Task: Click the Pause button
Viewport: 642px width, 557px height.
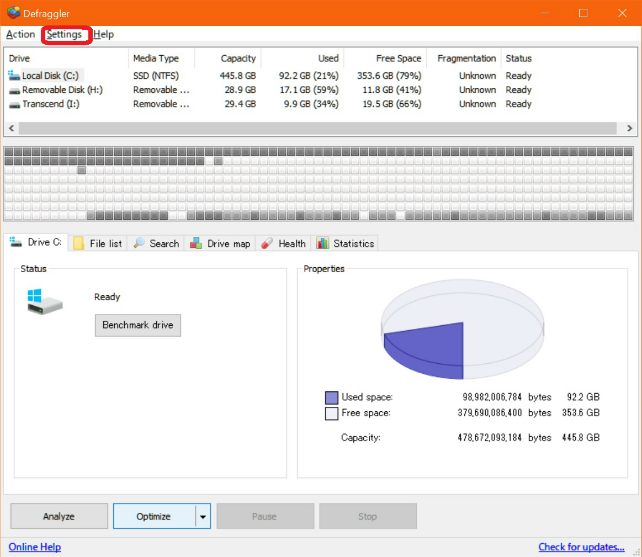Action: [x=265, y=516]
